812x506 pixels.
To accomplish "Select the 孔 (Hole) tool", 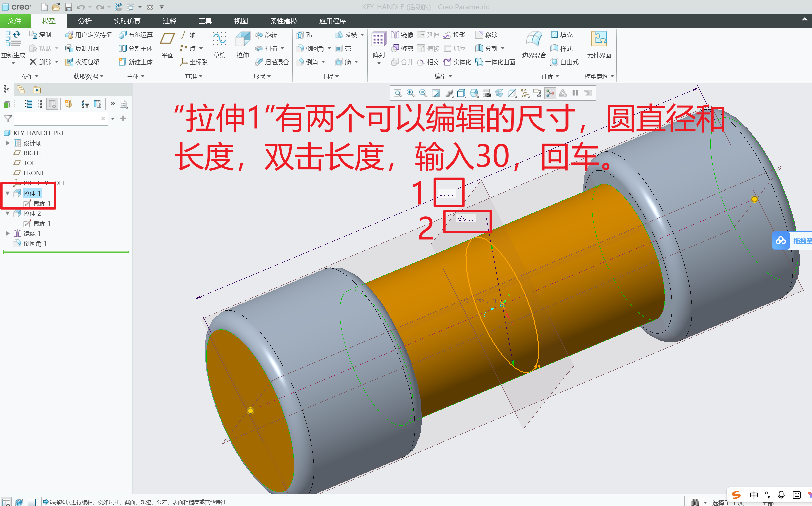I will (x=306, y=35).
